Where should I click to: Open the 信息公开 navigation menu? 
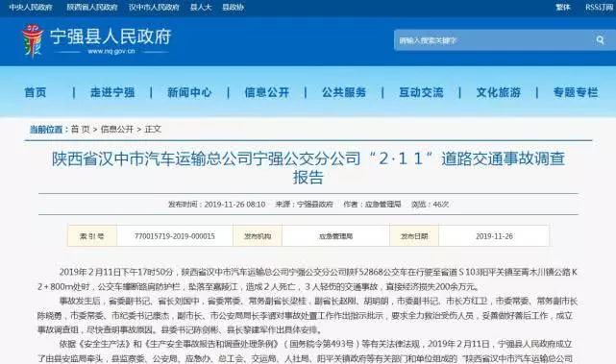coord(267,92)
